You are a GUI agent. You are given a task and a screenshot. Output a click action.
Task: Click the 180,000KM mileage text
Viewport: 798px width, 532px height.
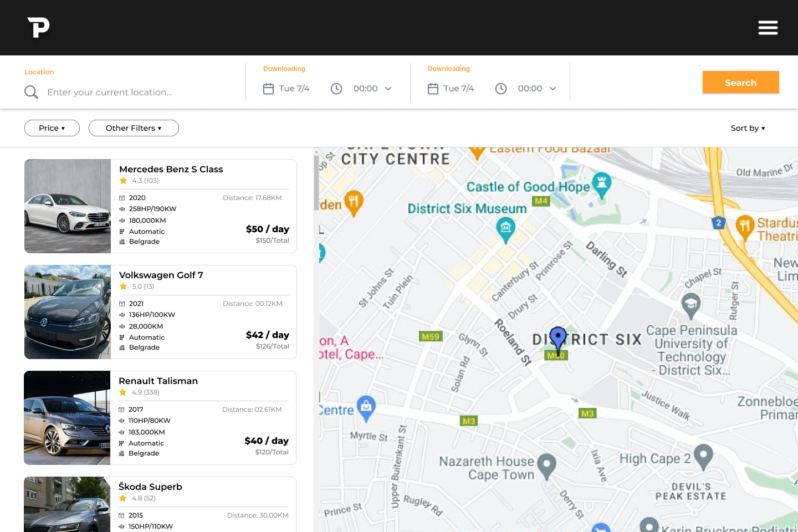click(147, 221)
